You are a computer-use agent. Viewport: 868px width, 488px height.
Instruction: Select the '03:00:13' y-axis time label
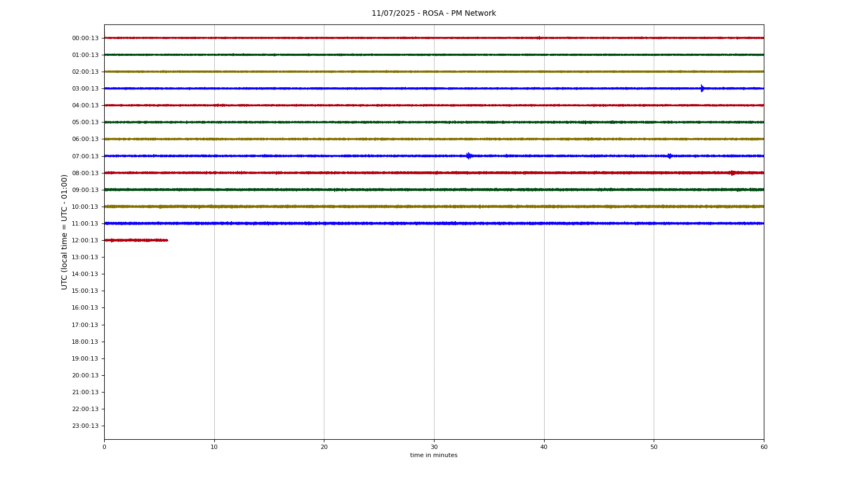(x=85, y=88)
